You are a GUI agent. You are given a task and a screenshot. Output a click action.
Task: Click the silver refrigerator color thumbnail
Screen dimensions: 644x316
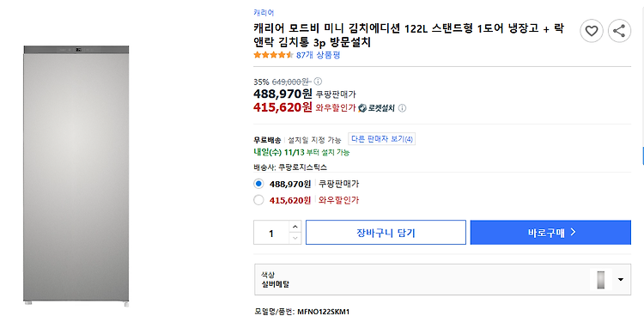601,279
